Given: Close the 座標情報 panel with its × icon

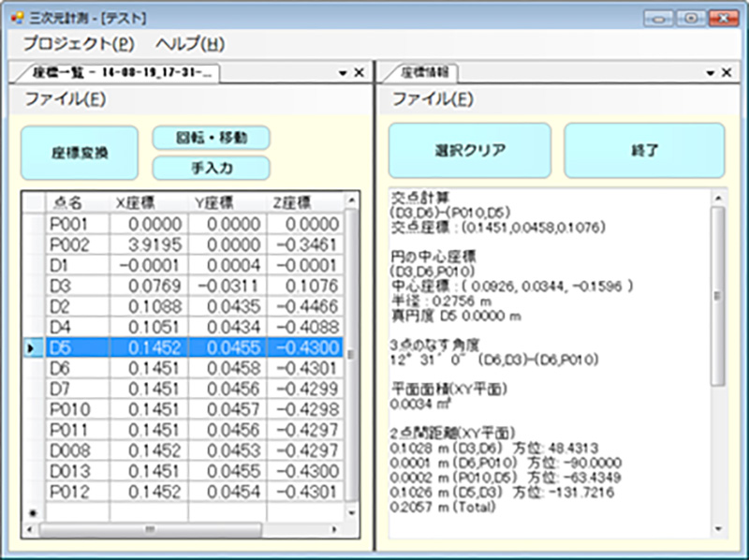Looking at the screenshot, I should coord(726,72).
